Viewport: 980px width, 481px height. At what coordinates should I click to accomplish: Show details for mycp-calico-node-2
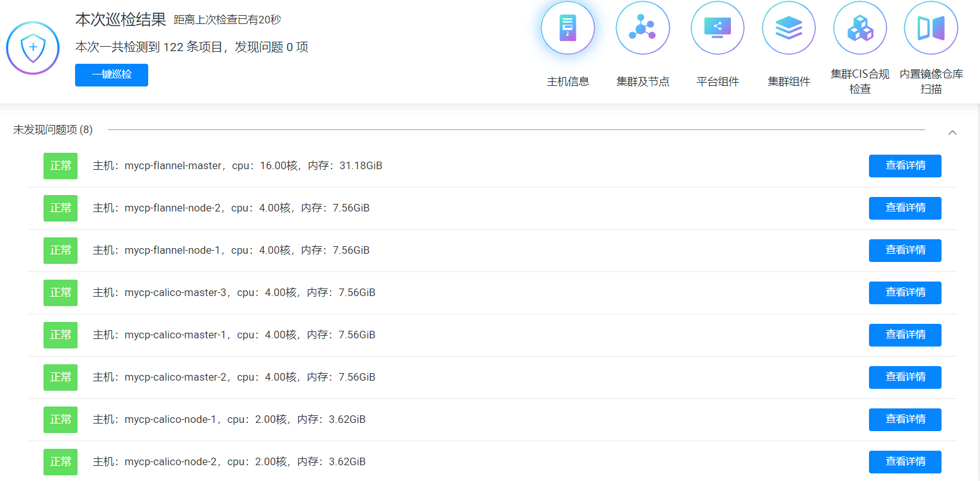coord(905,462)
